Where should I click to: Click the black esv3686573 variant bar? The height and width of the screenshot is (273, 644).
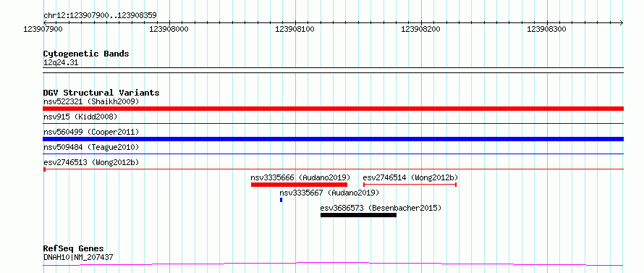[x=359, y=215]
